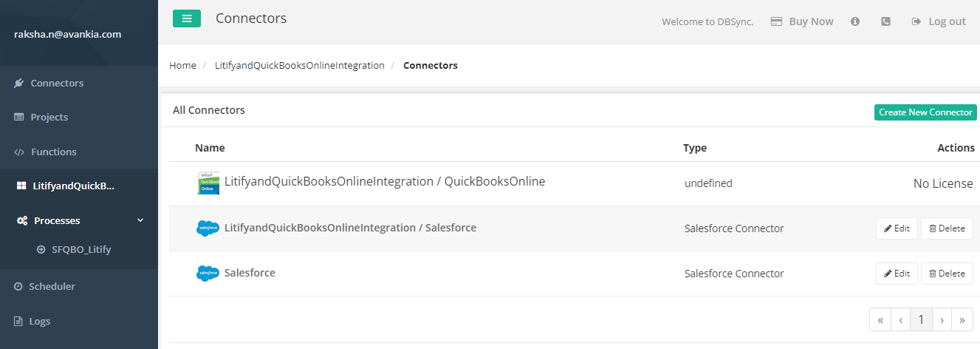Click the Salesforce cloud icon in last row
The height and width of the screenshot is (349, 980).
[208, 274]
